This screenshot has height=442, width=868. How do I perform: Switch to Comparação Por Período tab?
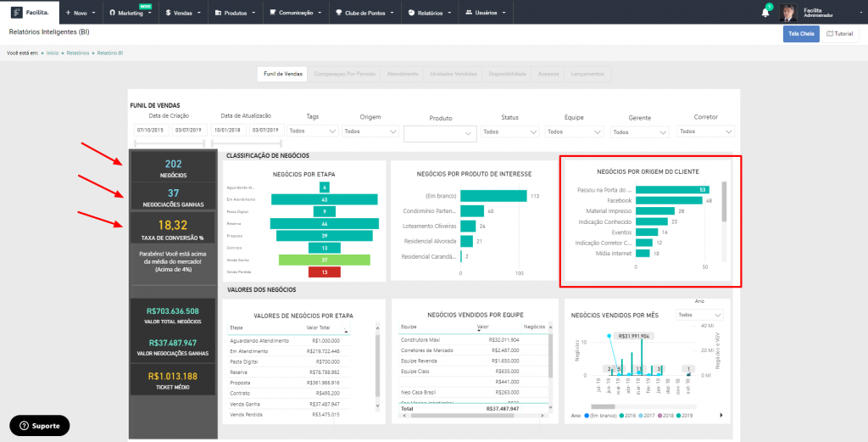click(343, 74)
